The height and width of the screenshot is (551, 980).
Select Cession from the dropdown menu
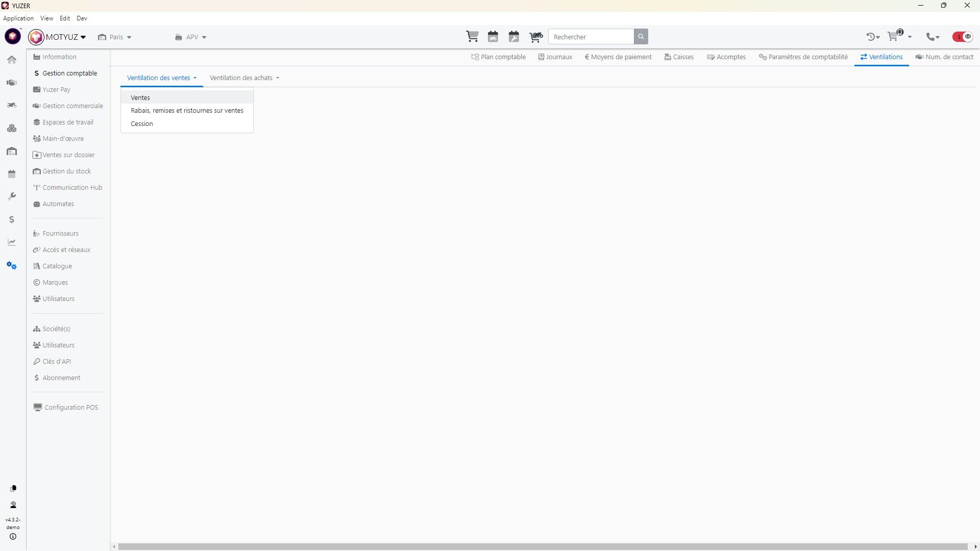pos(142,124)
